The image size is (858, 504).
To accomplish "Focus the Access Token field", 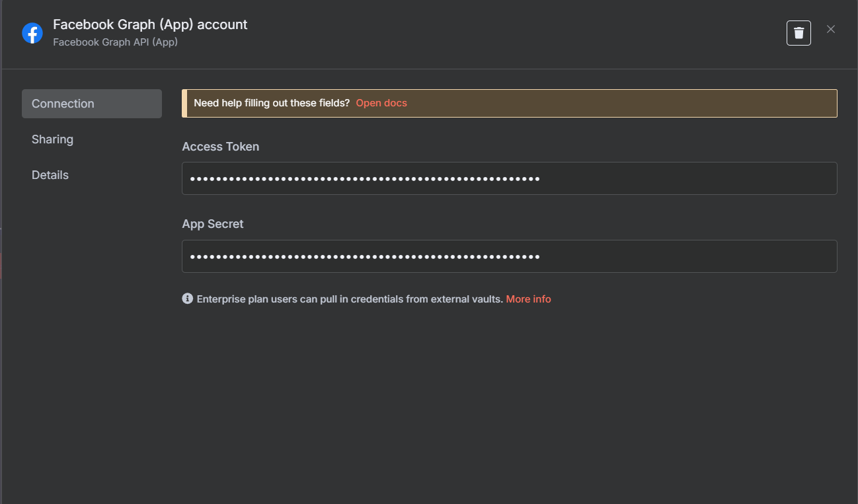I will [x=510, y=178].
